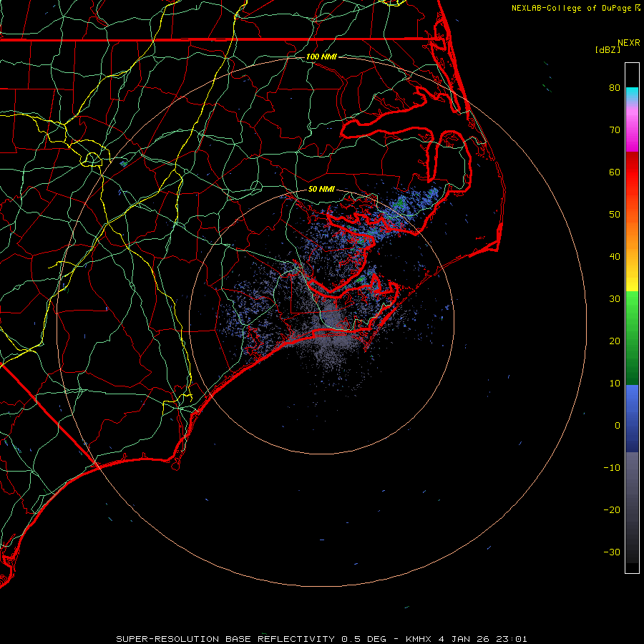Select the 0 value on the dBZ scale
This screenshot has width=644, height=644.
(x=618, y=426)
